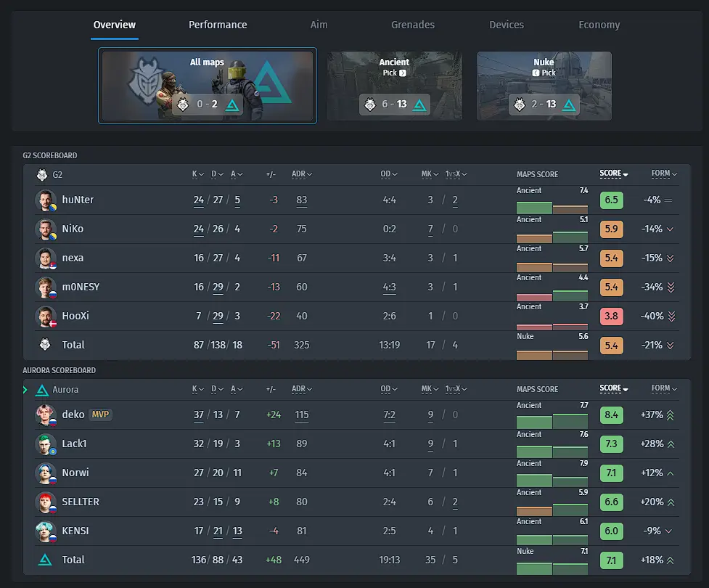Screen dimensions: 709x588
Task: Click Aurora logo on Ancient map card
Action: [x=419, y=105]
